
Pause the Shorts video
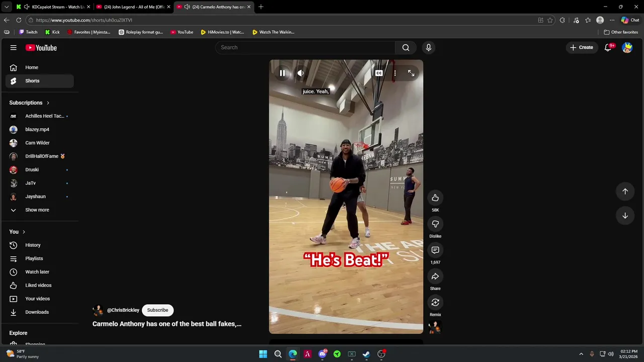pyautogui.click(x=282, y=73)
